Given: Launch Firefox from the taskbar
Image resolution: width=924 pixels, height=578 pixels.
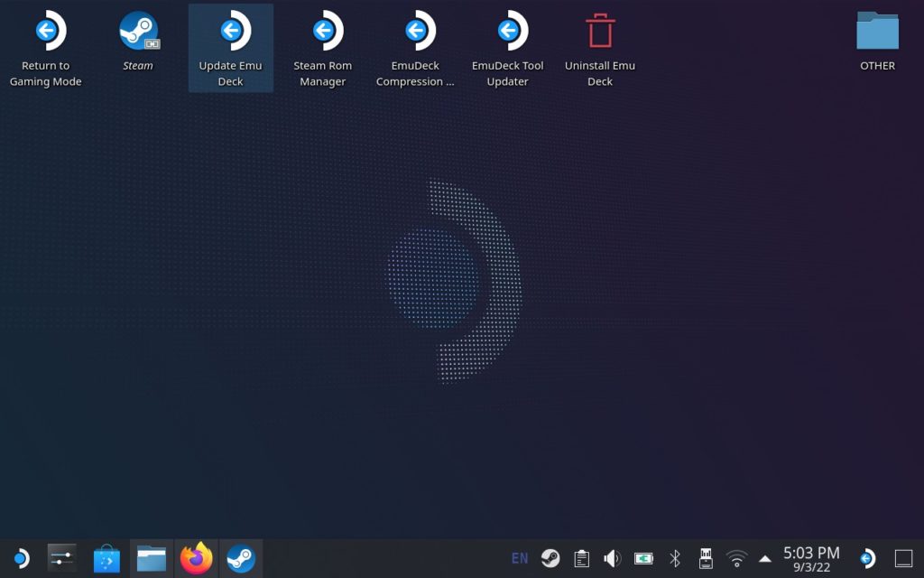Looking at the screenshot, I should pos(196,558).
